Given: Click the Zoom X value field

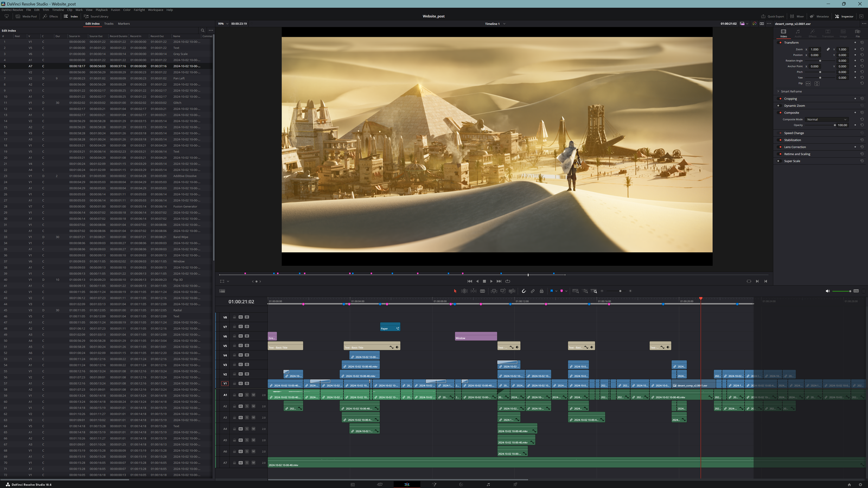Looking at the screenshot, I should [815, 49].
